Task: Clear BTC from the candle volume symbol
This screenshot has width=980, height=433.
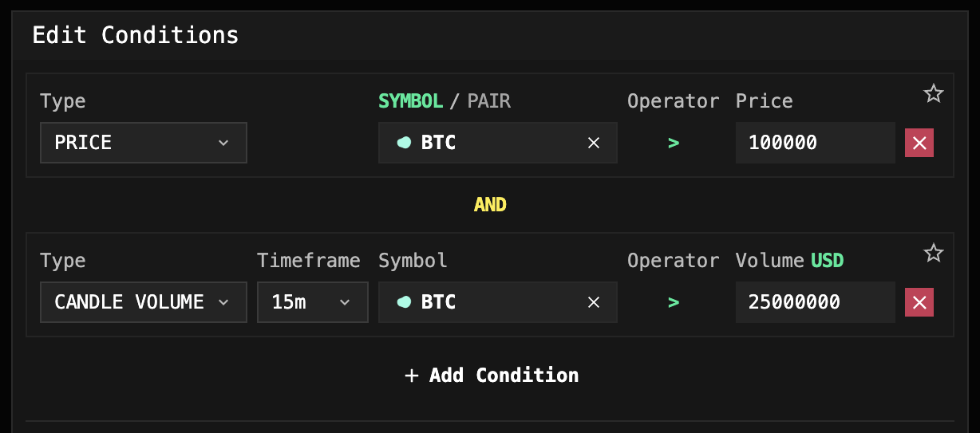Action: pyautogui.click(x=594, y=302)
